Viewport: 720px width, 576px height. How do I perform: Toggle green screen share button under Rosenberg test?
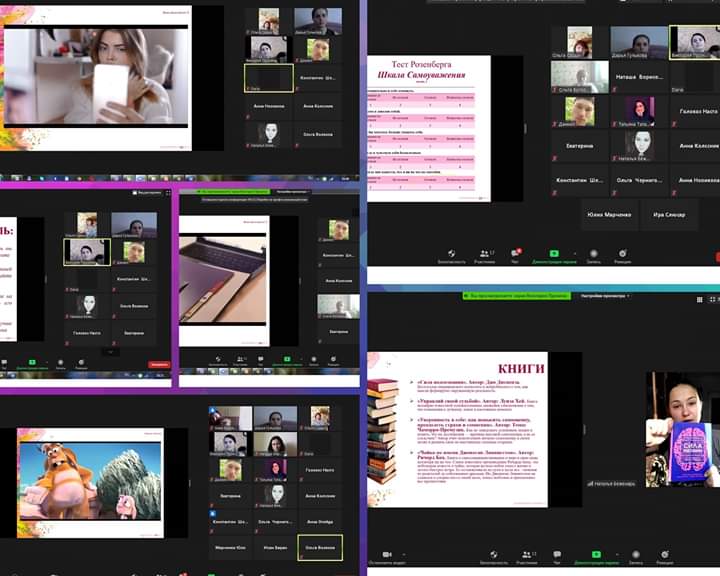click(554, 254)
